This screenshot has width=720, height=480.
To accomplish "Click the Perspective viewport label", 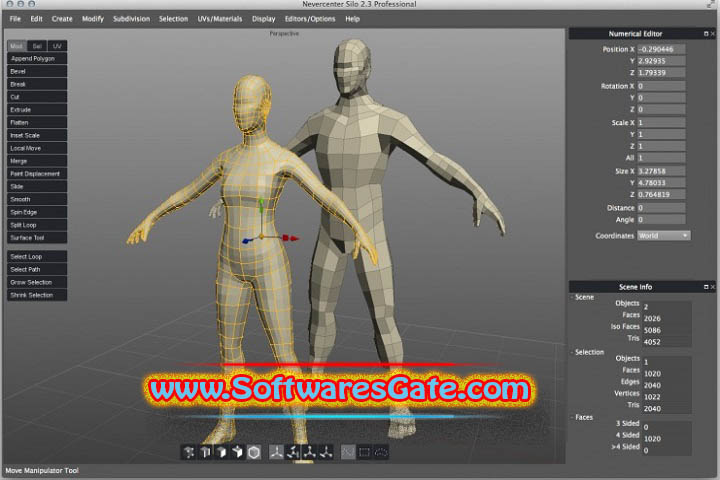I will (x=284, y=34).
